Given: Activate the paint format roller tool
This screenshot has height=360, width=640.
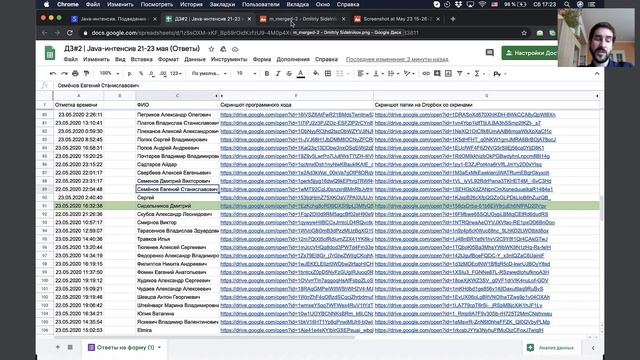Looking at the screenshot, I should 86,73.
